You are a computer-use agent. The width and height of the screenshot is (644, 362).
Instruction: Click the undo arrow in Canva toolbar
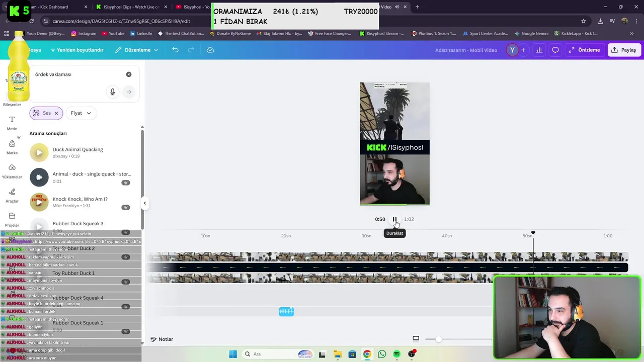point(175,50)
